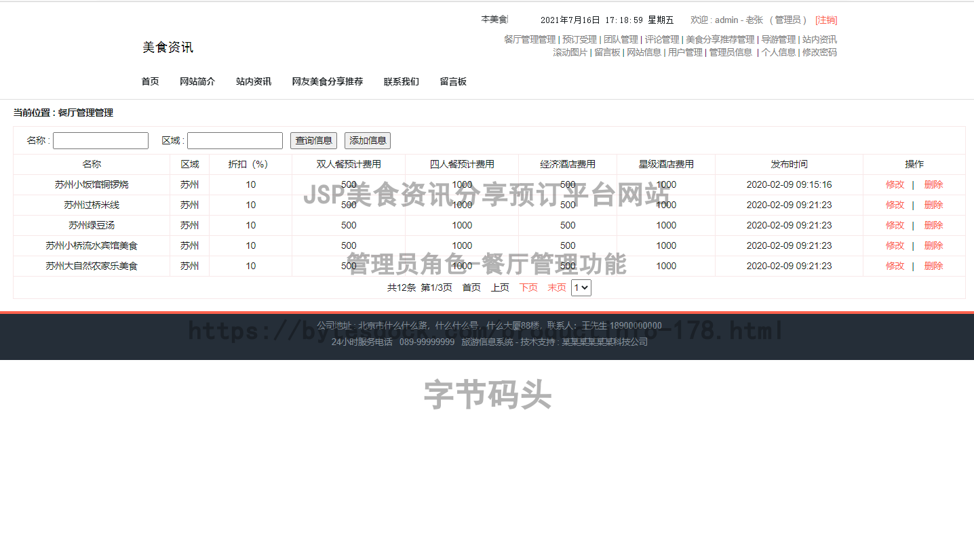This screenshot has width=974, height=560.
Task: Open 用户管理 admin link
Action: (x=685, y=52)
